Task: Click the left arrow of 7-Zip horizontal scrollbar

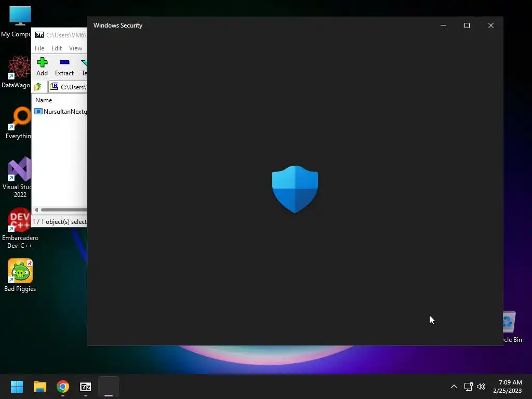Action: (x=36, y=210)
